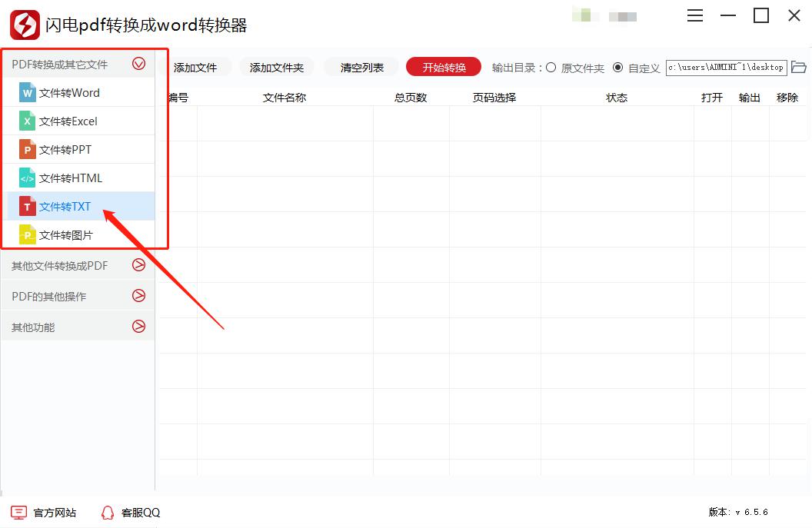Image resolution: width=812 pixels, height=528 pixels.
Task: Open the output folder browse icon
Action: pos(799,67)
